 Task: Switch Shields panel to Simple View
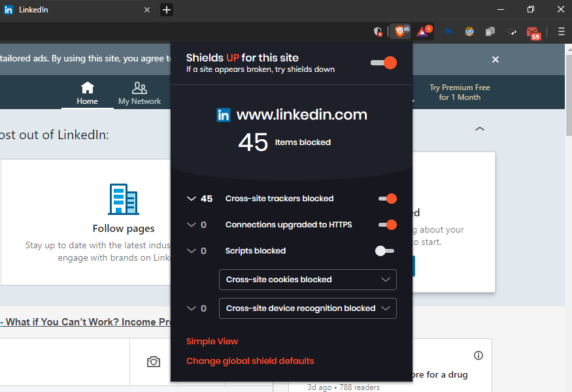(212, 341)
